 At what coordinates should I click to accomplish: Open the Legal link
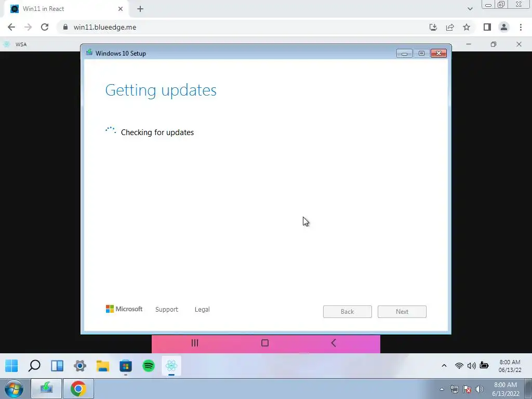click(202, 310)
